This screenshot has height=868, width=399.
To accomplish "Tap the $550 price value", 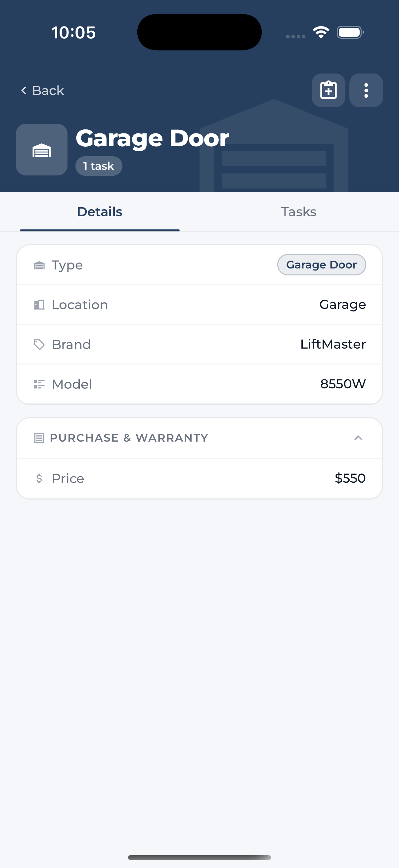I will tap(350, 478).
